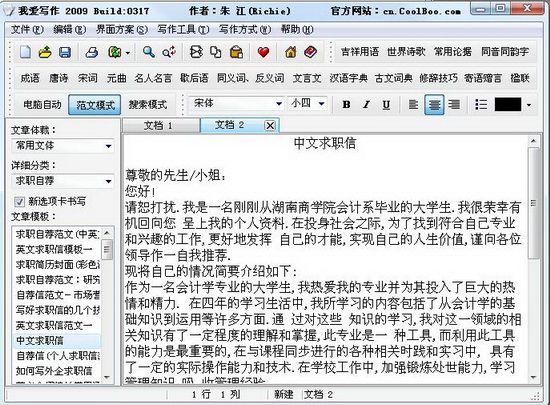The height and width of the screenshot is (405, 550).
Task: Toggle underline text formatting
Action: pos(386,104)
